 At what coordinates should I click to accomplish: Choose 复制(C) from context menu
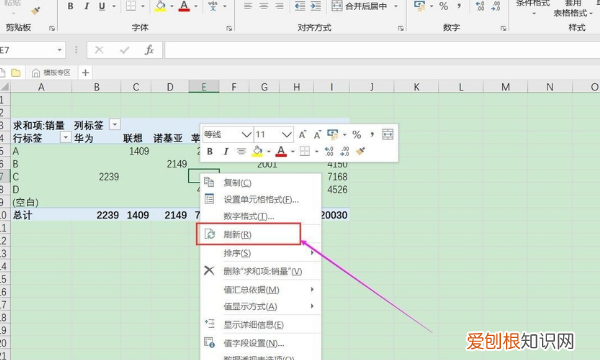click(260, 183)
